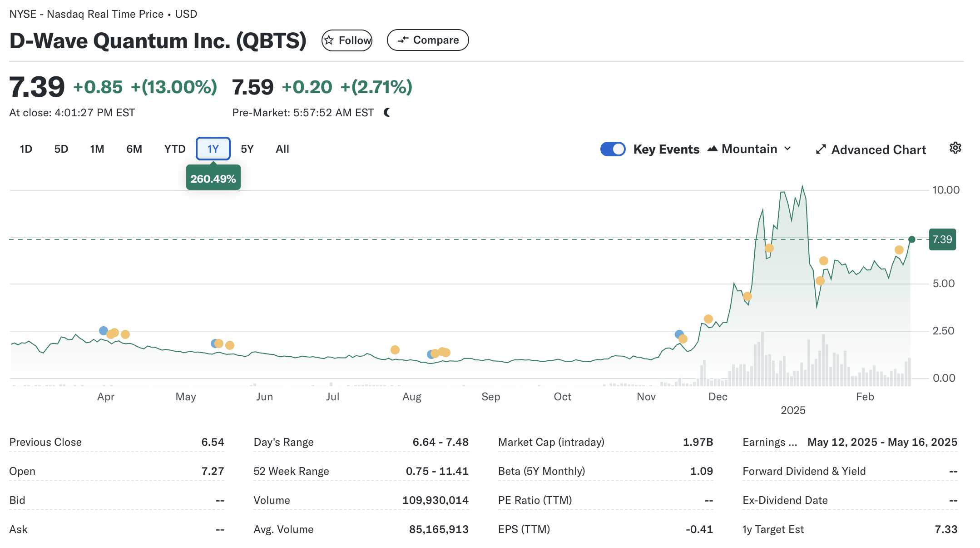This screenshot has width=980, height=548.
Task: Click the Advanced Chart expand arrow icon
Action: click(x=821, y=149)
